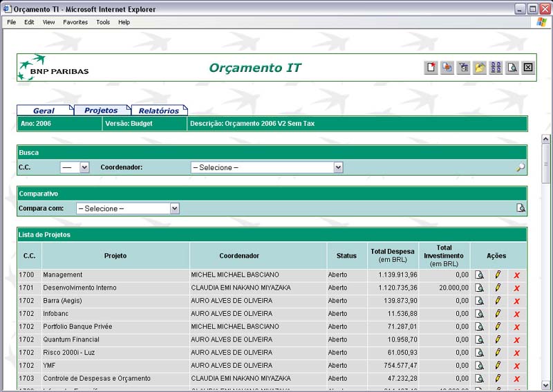This screenshot has width=553, height=392.
Task: Delete Controle de Despesas e Orçamento project
Action: coord(516,379)
